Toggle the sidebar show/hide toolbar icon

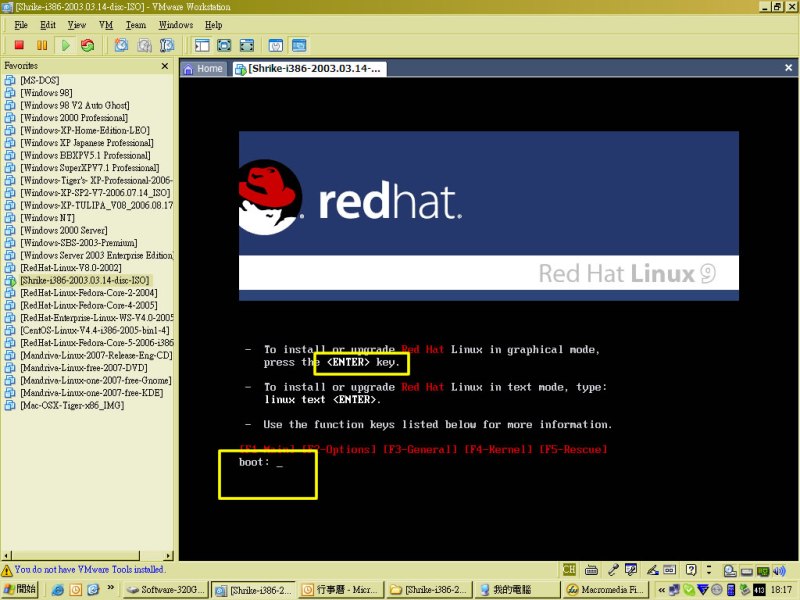[x=202, y=45]
